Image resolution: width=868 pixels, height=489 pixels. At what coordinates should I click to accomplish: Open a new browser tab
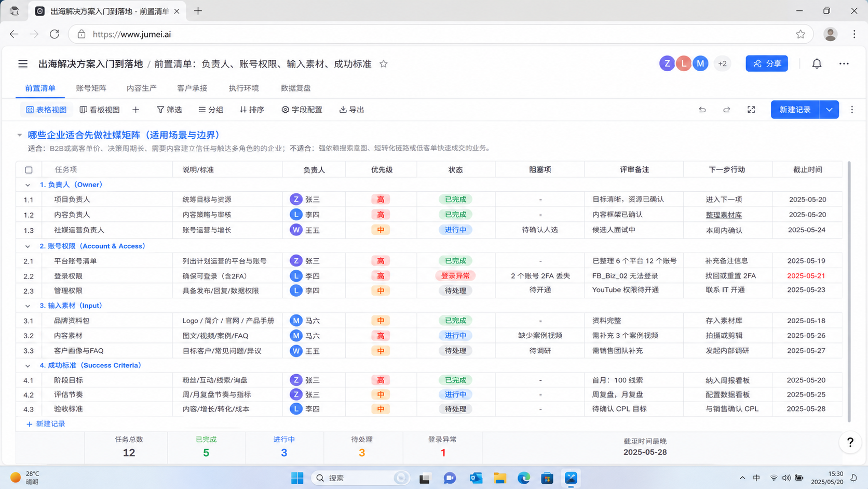coord(198,11)
